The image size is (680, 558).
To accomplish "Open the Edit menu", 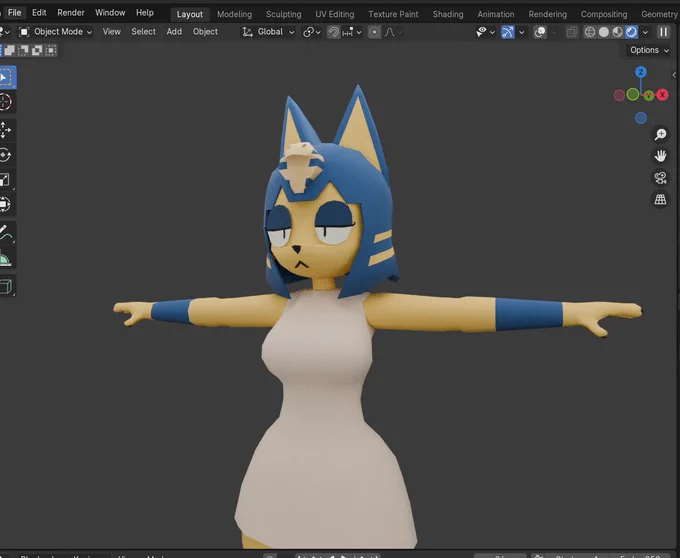I will click(x=39, y=13).
